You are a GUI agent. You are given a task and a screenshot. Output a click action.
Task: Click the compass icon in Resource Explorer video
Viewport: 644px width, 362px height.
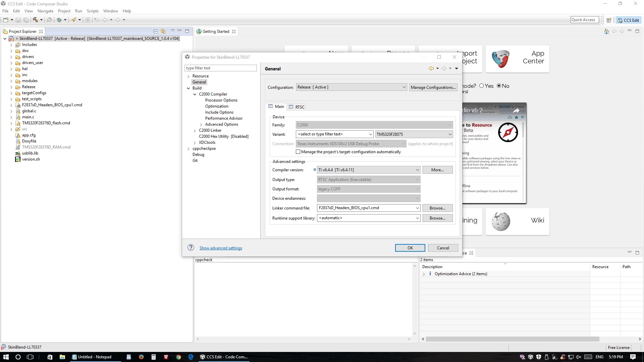click(508, 132)
